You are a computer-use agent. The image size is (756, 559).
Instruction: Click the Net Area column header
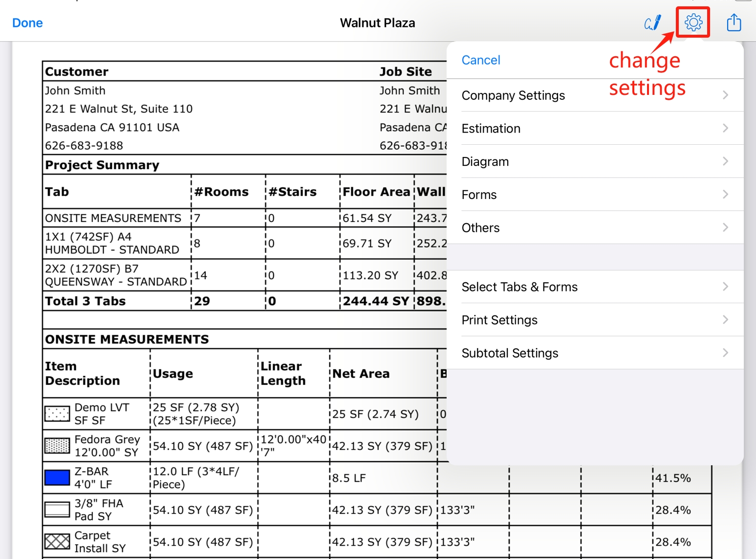(361, 374)
